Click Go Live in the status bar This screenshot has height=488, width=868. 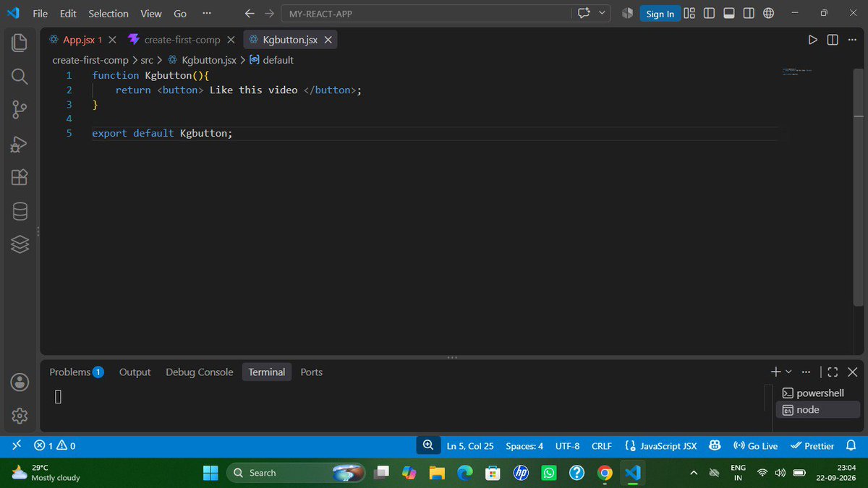click(x=755, y=445)
